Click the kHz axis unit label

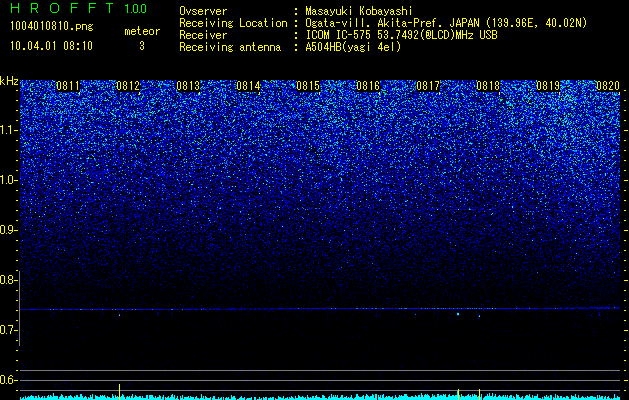click(x=9, y=81)
